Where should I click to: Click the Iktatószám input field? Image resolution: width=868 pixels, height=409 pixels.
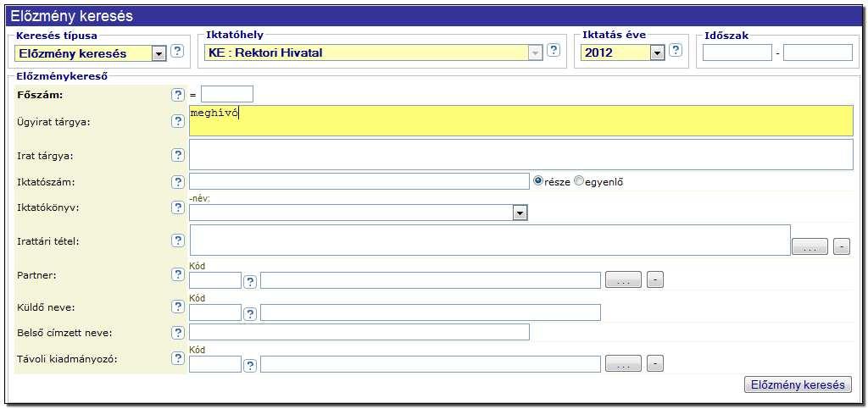point(359,181)
